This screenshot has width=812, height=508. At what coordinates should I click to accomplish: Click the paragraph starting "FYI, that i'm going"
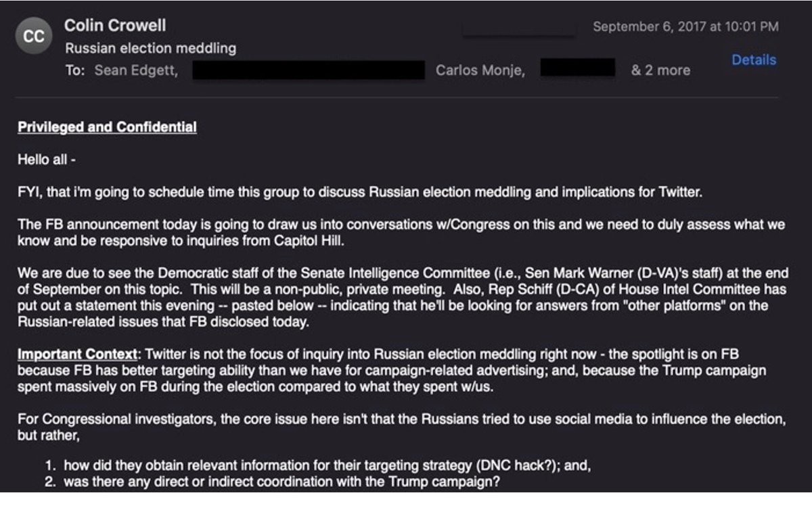coord(361,192)
